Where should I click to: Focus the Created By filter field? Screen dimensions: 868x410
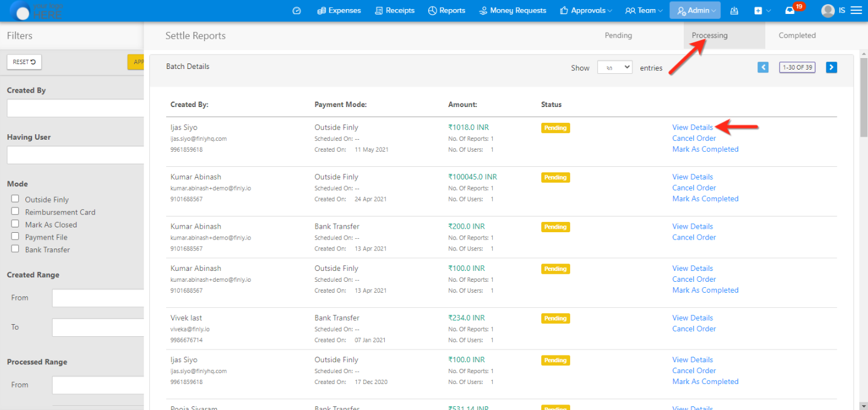76,108
